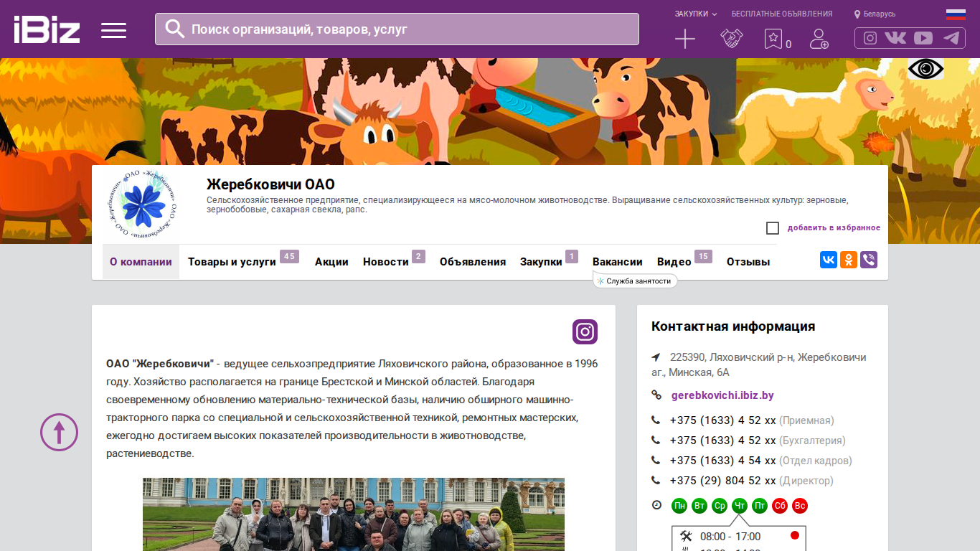Click phone icon beside Приемная number
This screenshot has width=980, height=551.
pyautogui.click(x=656, y=420)
